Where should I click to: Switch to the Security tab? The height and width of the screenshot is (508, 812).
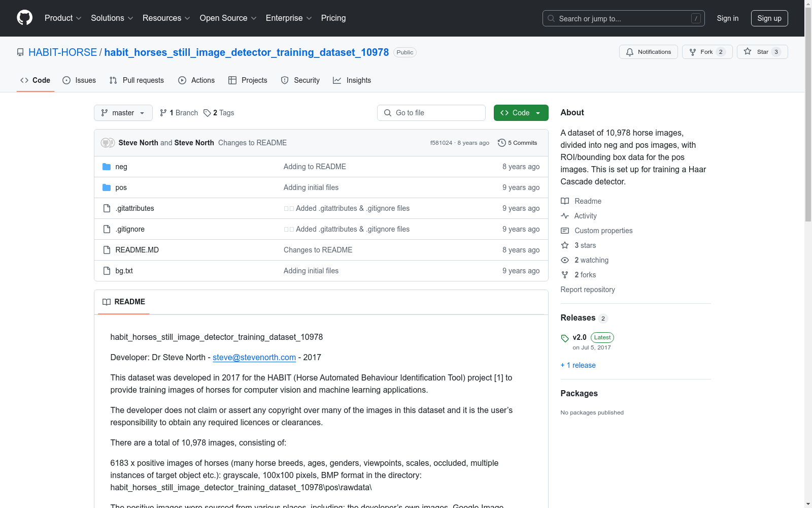tap(300, 80)
